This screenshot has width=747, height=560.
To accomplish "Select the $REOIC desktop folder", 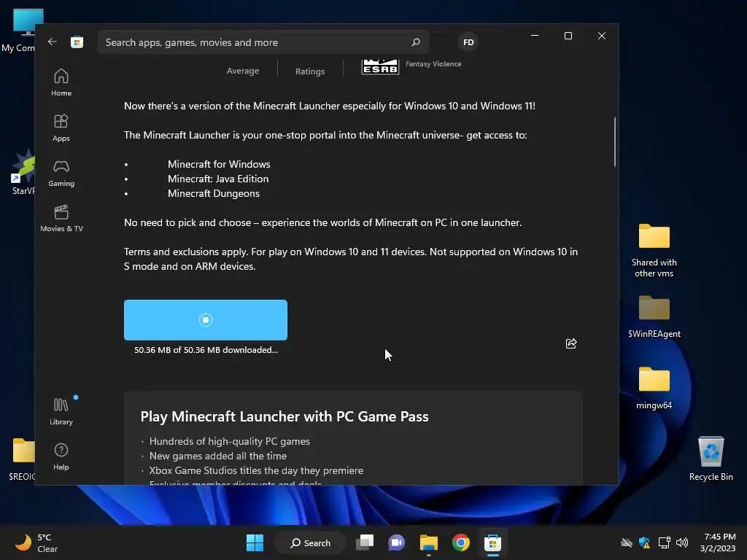I will pyautogui.click(x=22, y=459).
